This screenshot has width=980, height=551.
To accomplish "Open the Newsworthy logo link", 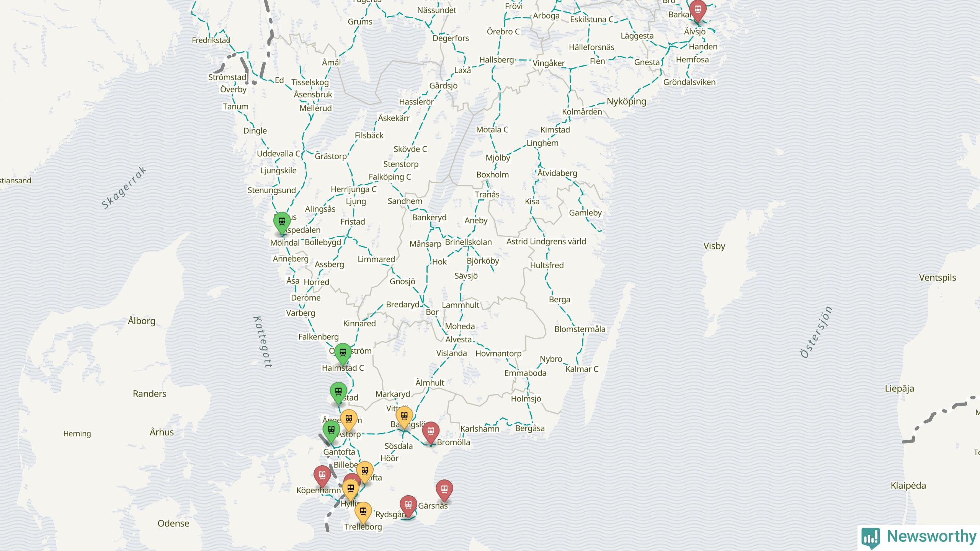I will tap(931, 536).
